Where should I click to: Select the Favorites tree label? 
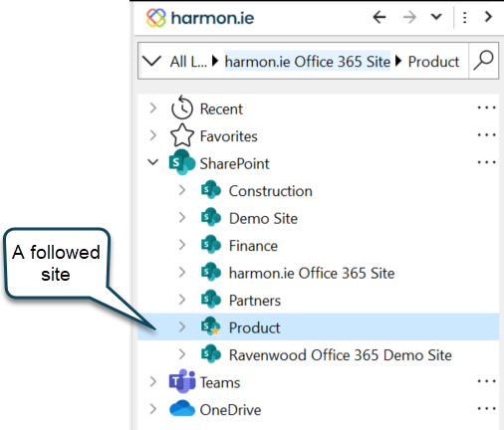click(228, 136)
